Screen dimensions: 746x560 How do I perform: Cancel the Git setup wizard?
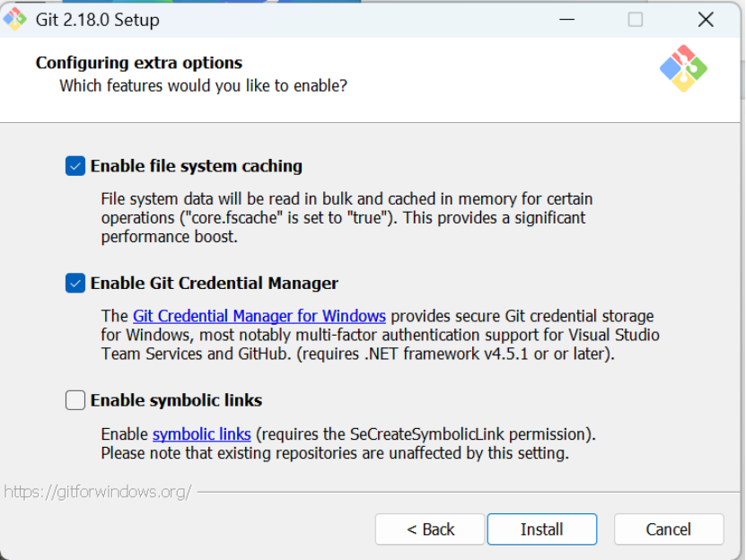[669, 529]
